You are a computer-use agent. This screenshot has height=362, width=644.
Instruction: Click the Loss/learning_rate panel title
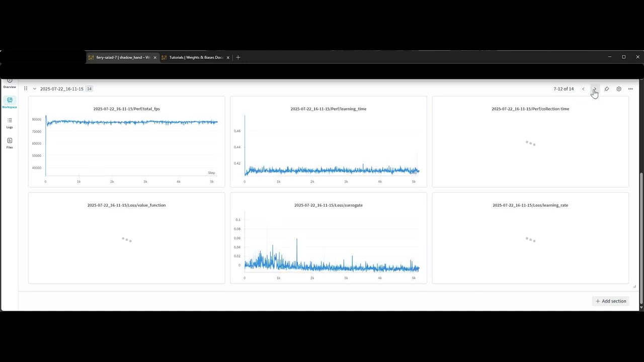(530, 205)
